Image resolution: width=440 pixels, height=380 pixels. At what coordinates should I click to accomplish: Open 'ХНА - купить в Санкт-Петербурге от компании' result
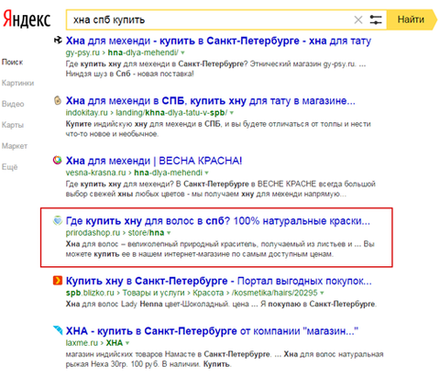coord(212,331)
